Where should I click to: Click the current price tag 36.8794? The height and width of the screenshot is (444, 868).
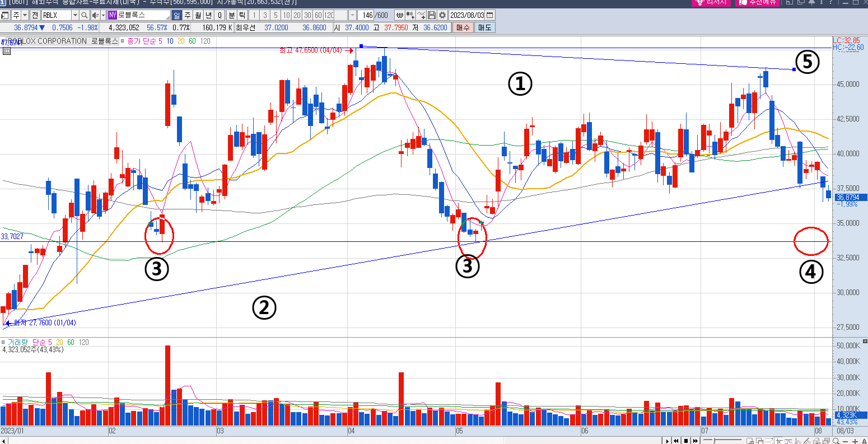pos(851,197)
